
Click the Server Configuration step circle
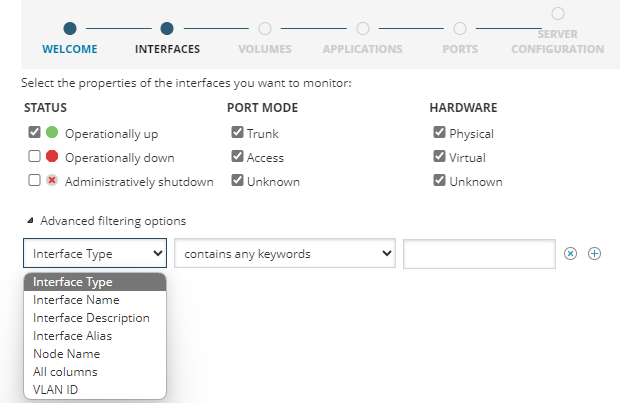point(558,13)
